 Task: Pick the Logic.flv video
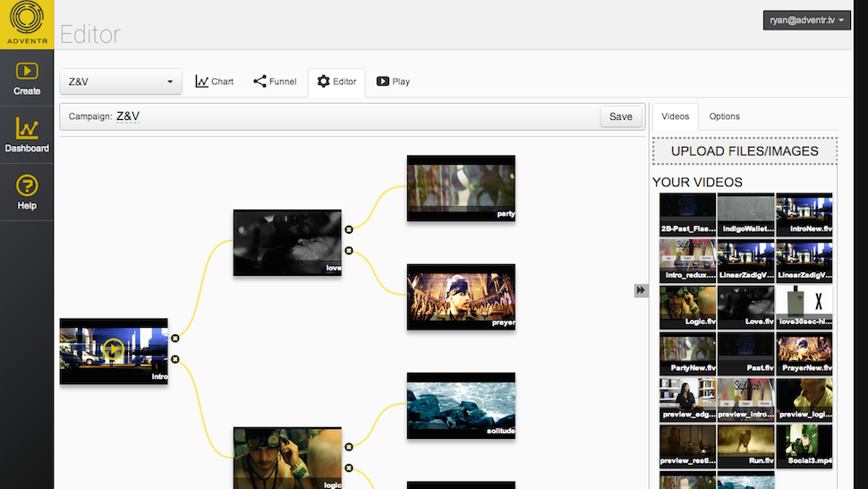(687, 307)
